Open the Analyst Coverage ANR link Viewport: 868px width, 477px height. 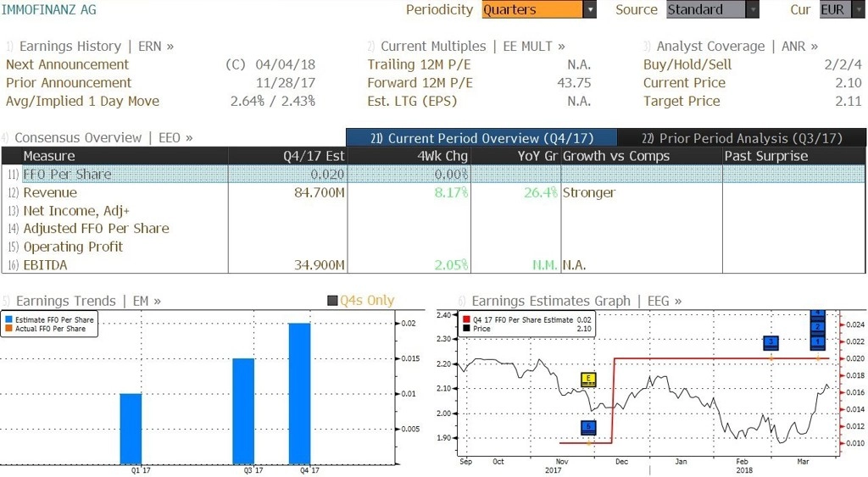(737, 46)
